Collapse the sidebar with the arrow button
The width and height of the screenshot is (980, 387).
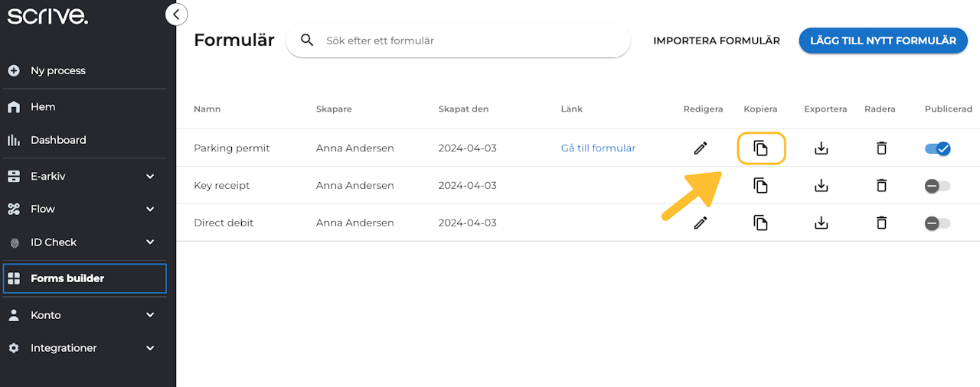[177, 14]
